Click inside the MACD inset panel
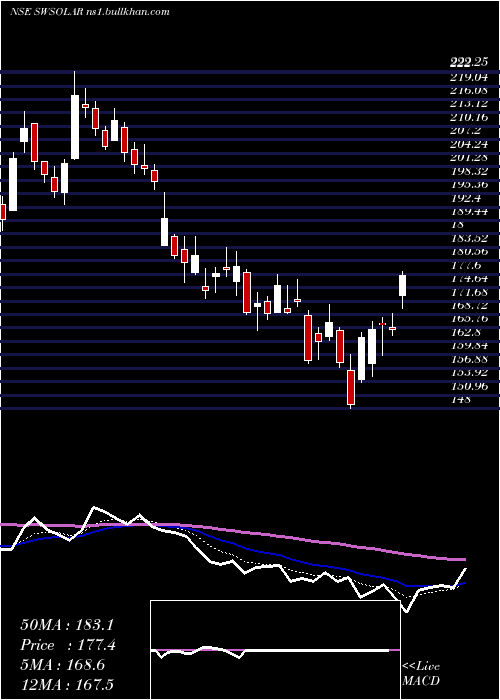Screen dimensions: 500x700 (275, 650)
